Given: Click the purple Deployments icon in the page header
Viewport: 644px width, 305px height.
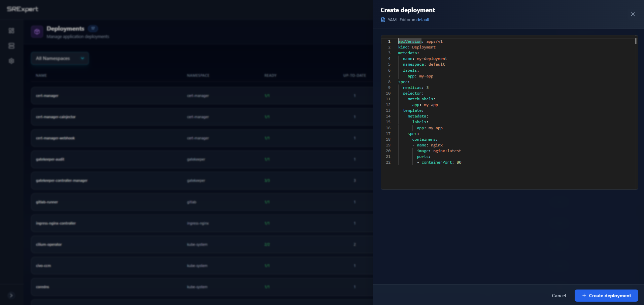Looking at the screenshot, I should tap(37, 32).
